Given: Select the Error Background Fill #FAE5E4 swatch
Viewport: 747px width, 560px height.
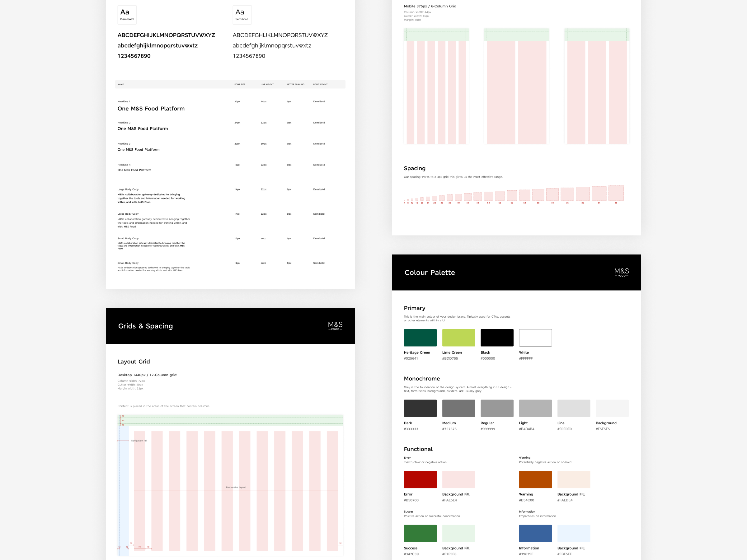Looking at the screenshot, I should [x=458, y=479].
